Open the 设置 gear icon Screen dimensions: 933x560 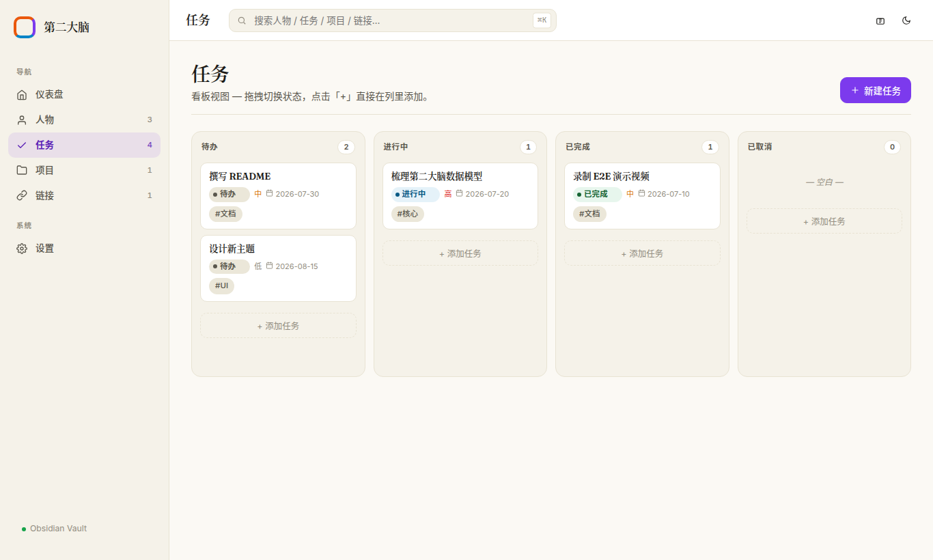click(22, 249)
